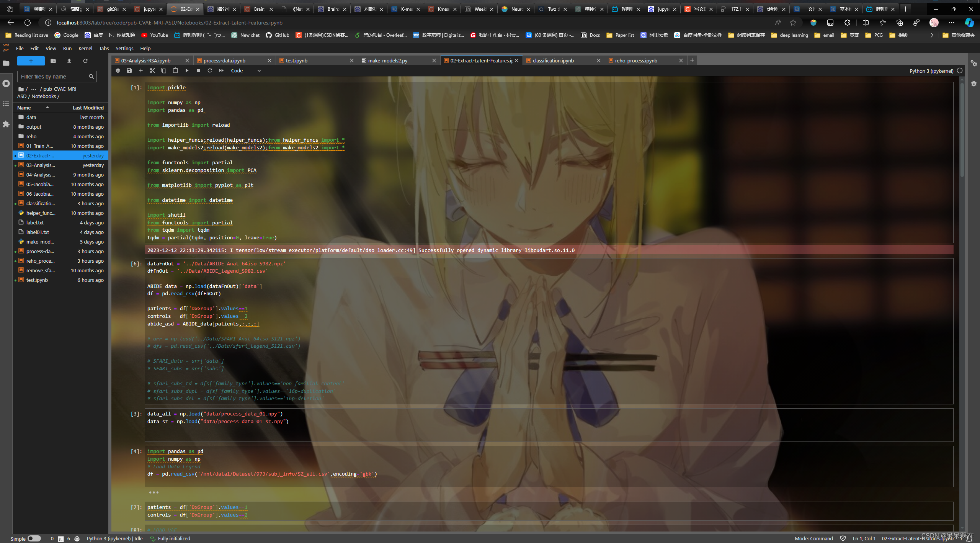Sort files by Last Modified header
Image resolution: width=980 pixels, height=543 pixels.
pos(82,108)
